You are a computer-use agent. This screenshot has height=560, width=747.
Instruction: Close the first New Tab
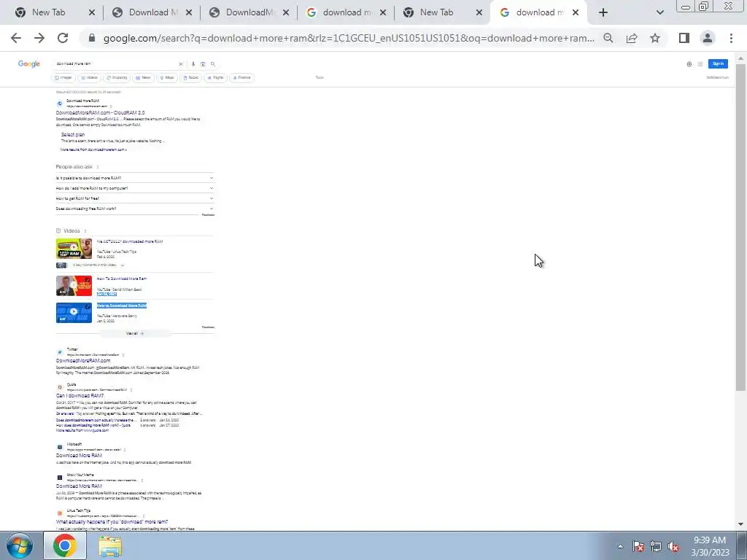tap(92, 12)
